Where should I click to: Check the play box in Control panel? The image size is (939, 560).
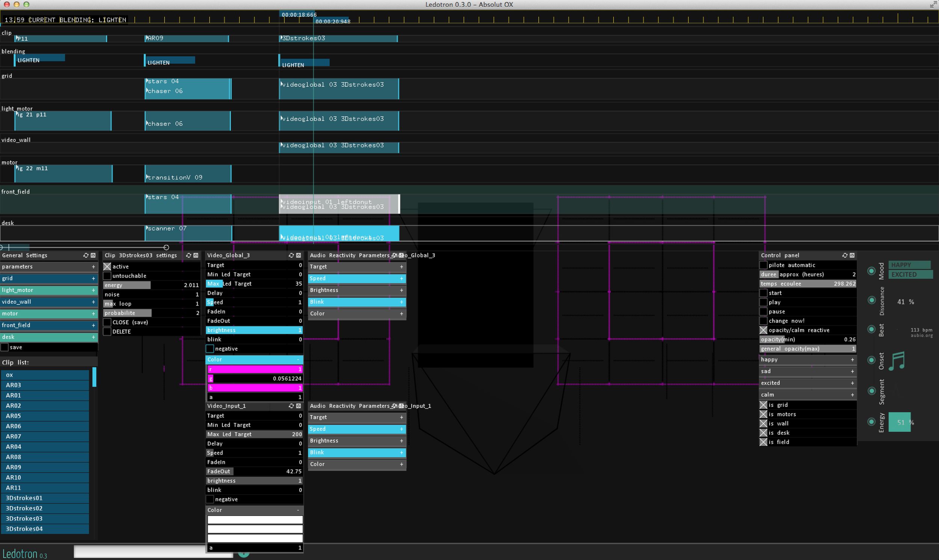[764, 302]
